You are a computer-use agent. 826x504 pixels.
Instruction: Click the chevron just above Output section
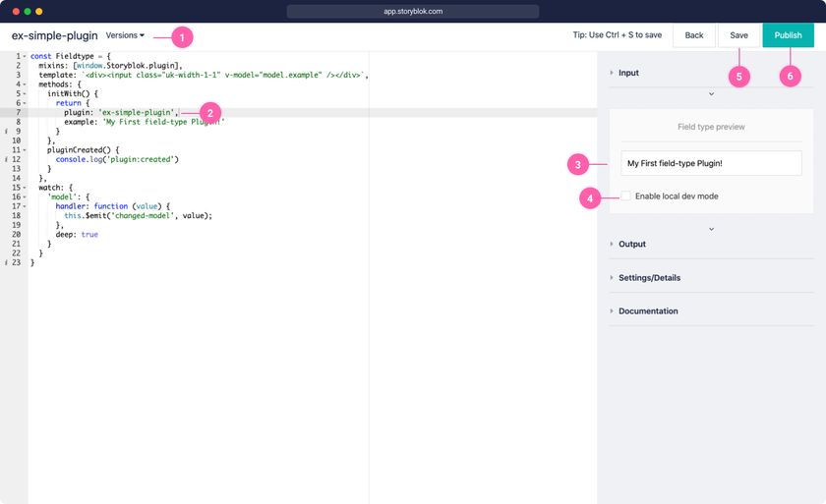(711, 229)
